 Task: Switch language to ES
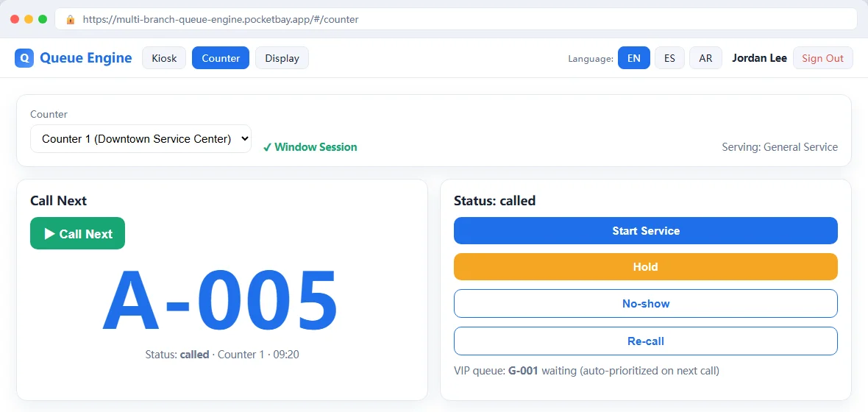(x=670, y=58)
